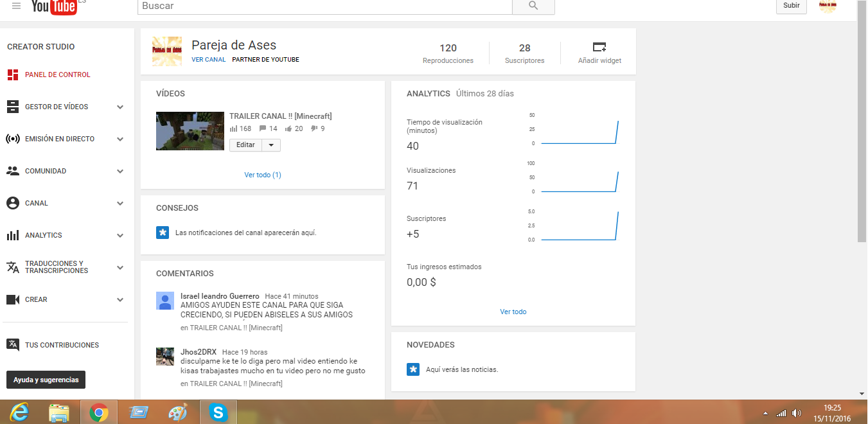Click the Emisión en directo broadcast icon

pos(13,139)
